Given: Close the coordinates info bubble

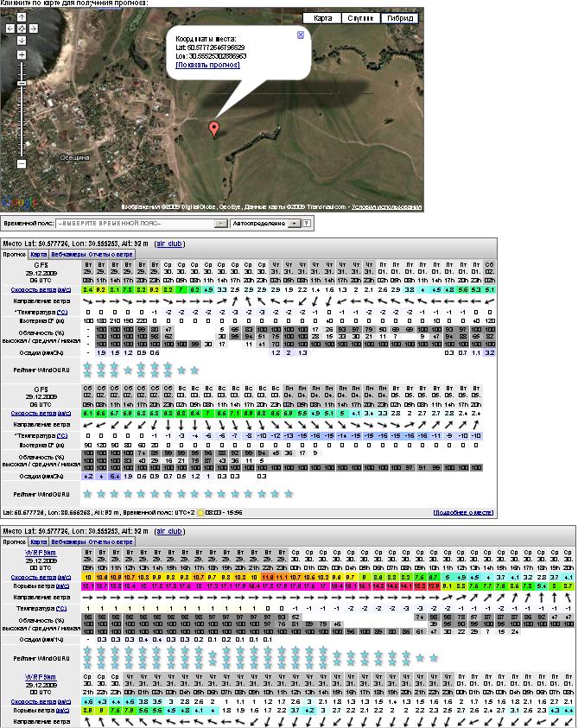Looking at the screenshot, I should point(300,35).
